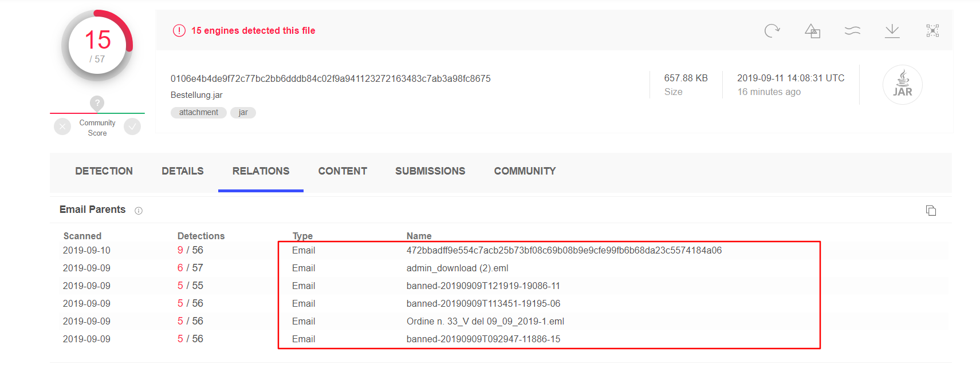Select the RELATIONS tab
The height and width of the screenshot is (368, 980).
pyautogui.click(x=261, y=171)
